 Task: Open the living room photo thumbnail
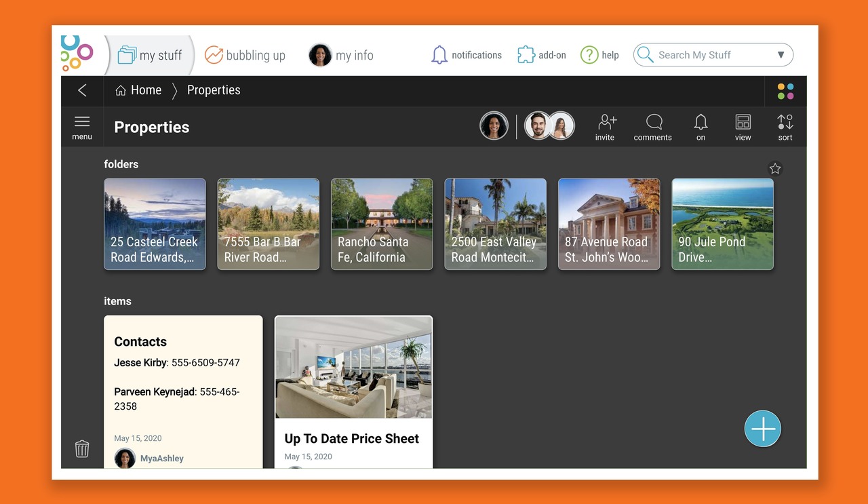[353, 367]
